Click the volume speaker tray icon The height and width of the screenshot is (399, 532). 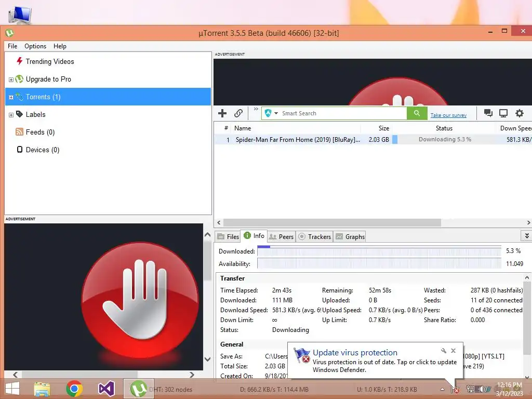click(482, 389)
